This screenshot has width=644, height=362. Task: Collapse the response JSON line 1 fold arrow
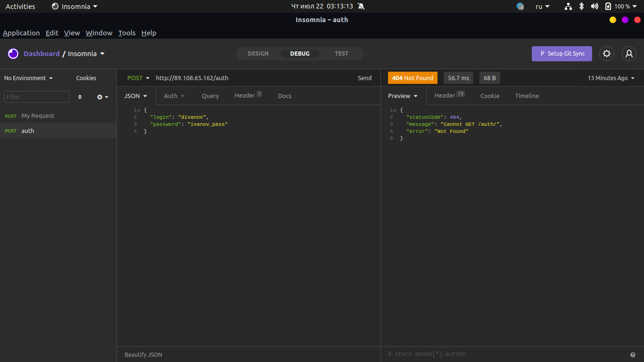pyautogui.click(x=395, y=110)
